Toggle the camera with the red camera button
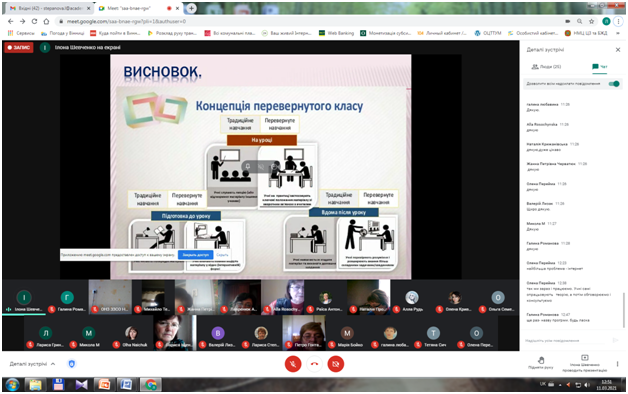628x394 pixels. (x=336, y=364)
